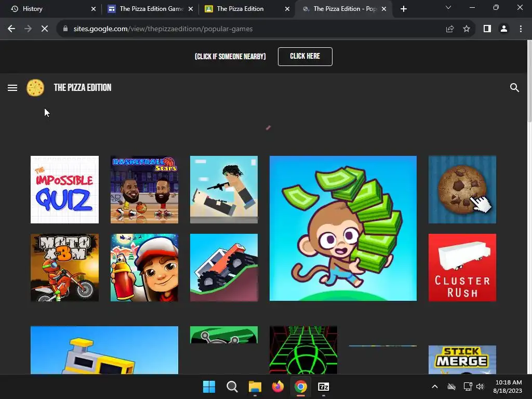The image size is (532, 399).
Task: Close the History tab
Action: [94, 9]
